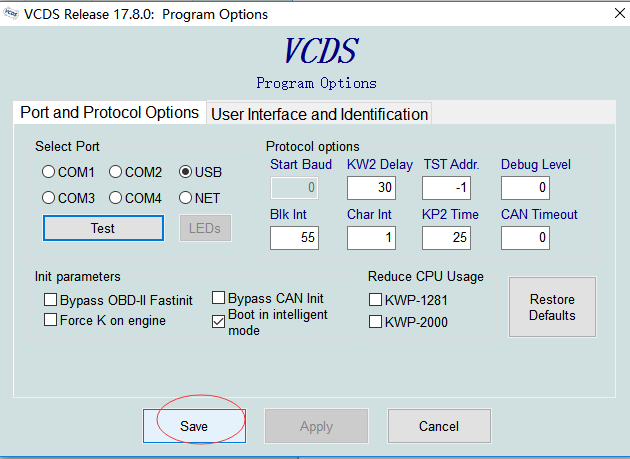
Task: Click the Blk Int field showing 55
Action: pyautogui.click(x=295, y=238)
